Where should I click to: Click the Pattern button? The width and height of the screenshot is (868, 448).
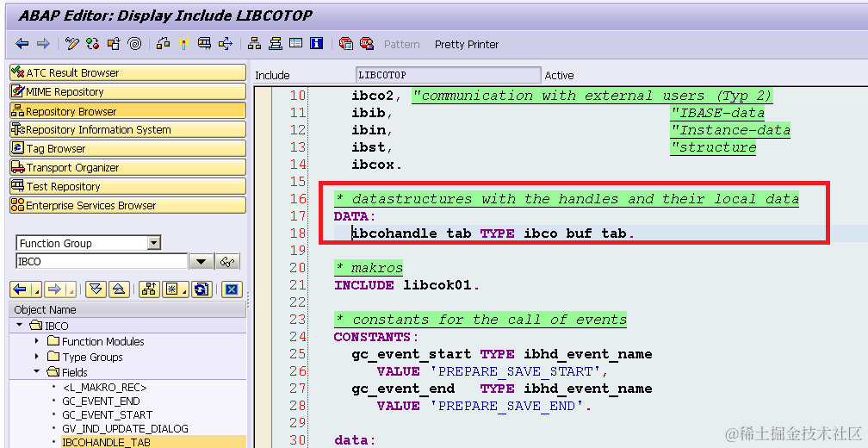coord(402,44)
